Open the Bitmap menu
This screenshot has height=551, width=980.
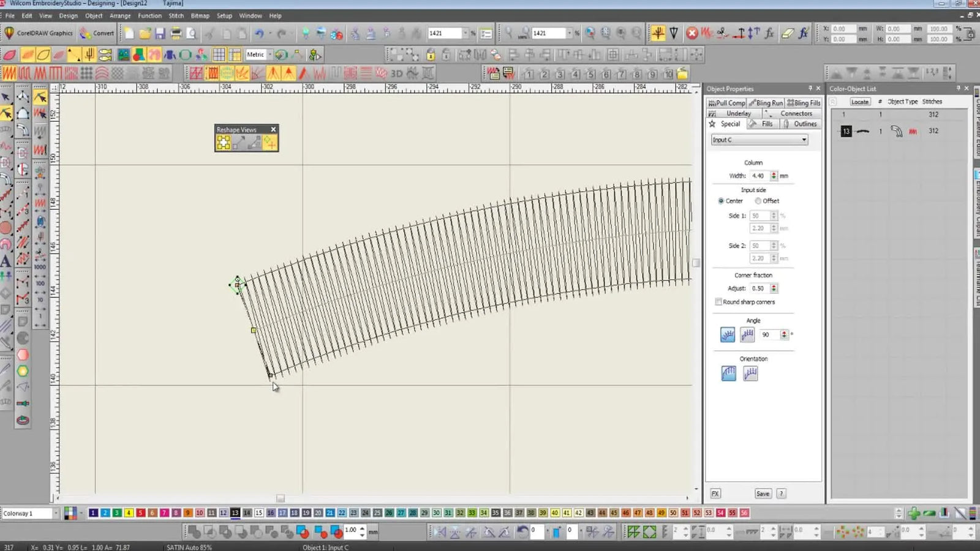(x=200, y=16)
